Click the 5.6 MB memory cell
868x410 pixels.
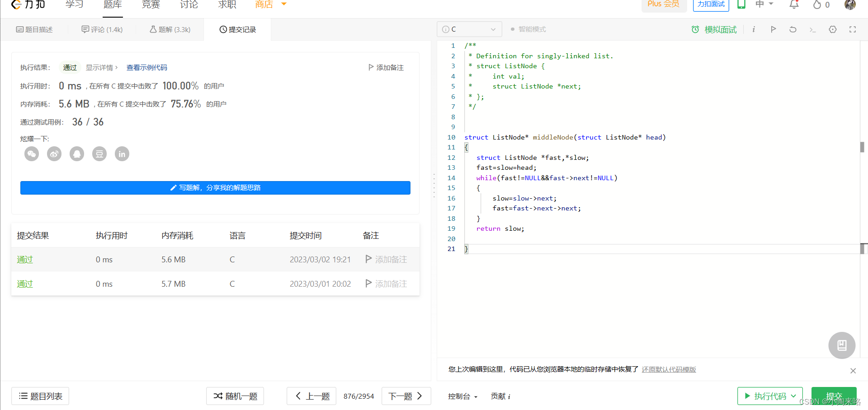174,260
